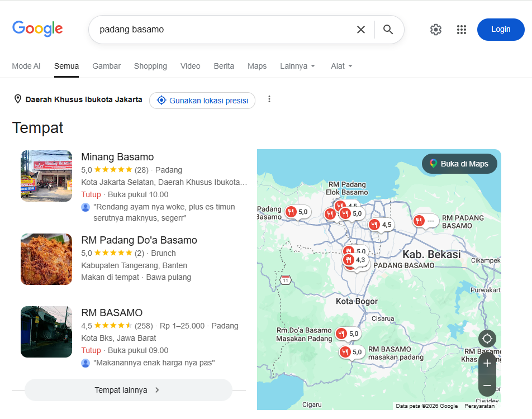Clear the search box with X icon
Screen dimensions: 532x419
[361, 30]
